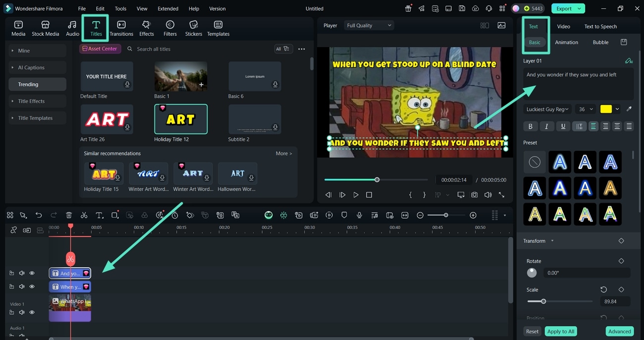Click the Reset button
The height and width of the screenshot is (340, 644).
(532, 331)
